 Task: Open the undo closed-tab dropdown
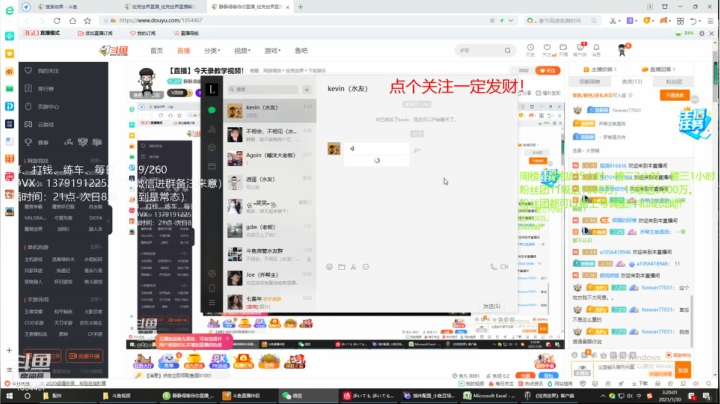[x=695, y=21]
